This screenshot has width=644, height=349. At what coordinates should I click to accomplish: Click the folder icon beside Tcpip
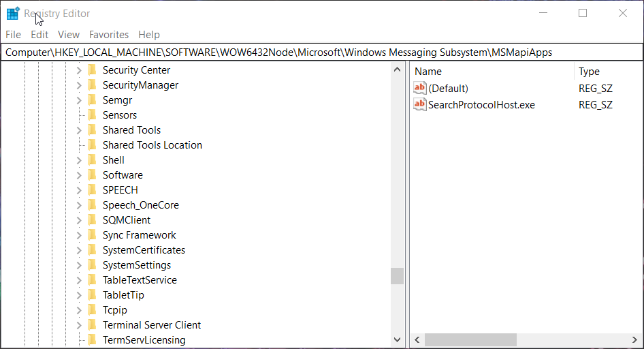(93, 310)
